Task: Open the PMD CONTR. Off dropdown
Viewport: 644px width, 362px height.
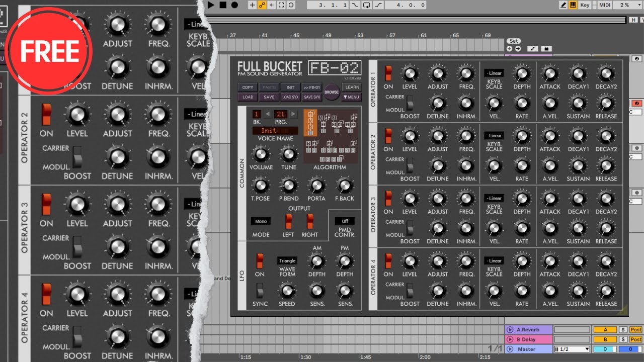Action: pyautogui.click(x=345, y=221)
